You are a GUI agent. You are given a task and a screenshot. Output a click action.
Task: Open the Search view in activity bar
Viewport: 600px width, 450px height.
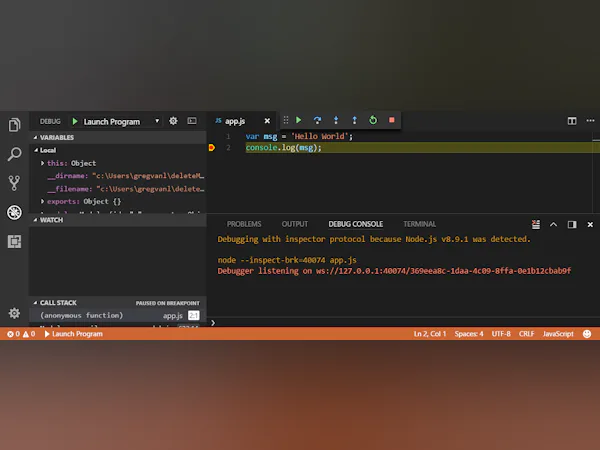click(14, 154)
